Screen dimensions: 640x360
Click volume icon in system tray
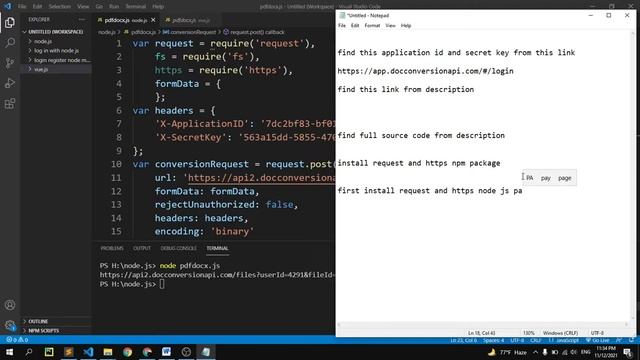coord(574,352)
